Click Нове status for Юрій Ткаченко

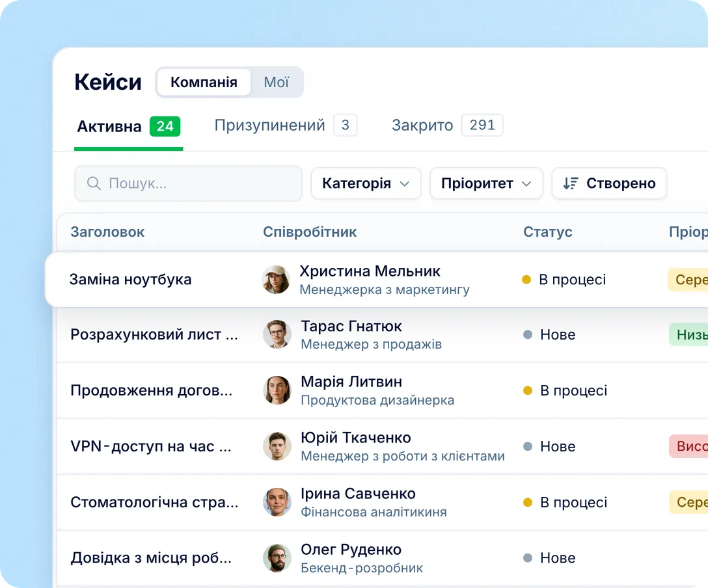coord(549,446)
